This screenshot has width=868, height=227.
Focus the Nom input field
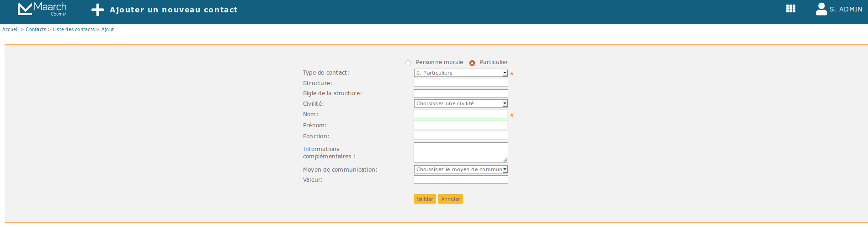tap(461, 114)
